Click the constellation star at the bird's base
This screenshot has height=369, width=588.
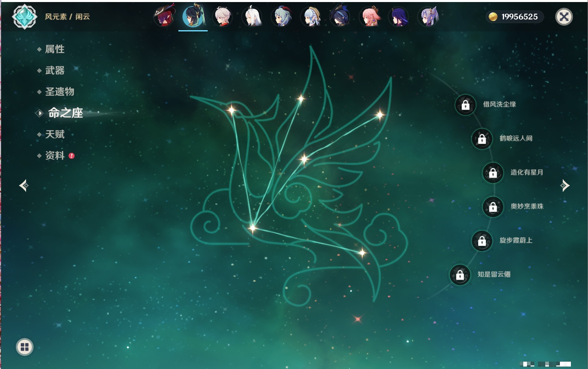tap(252, 228)
